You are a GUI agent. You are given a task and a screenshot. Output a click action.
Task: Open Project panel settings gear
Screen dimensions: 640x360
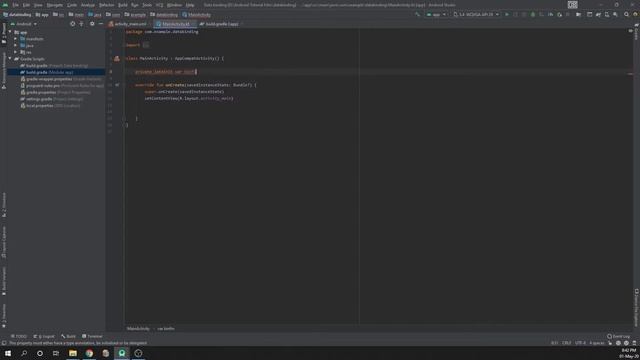[92, 24]
